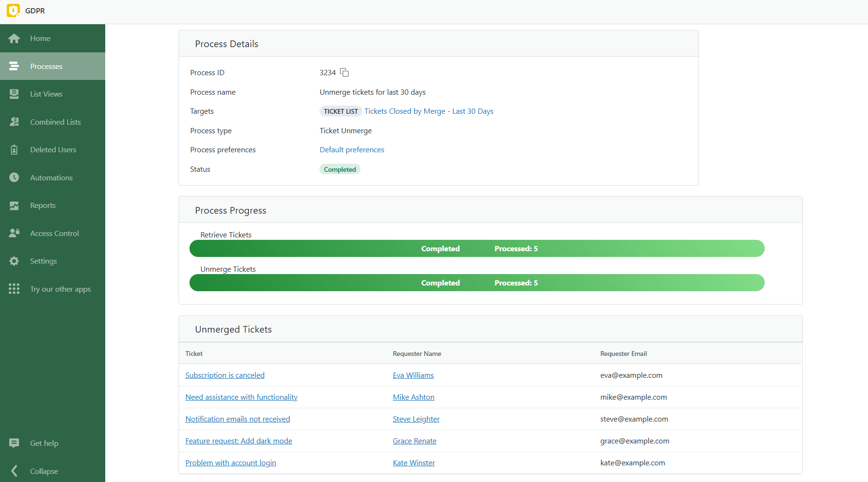Collapse the sidebar with chevron arrow
The height and width of the screenshot is (482, 868).
pos(14,471)
